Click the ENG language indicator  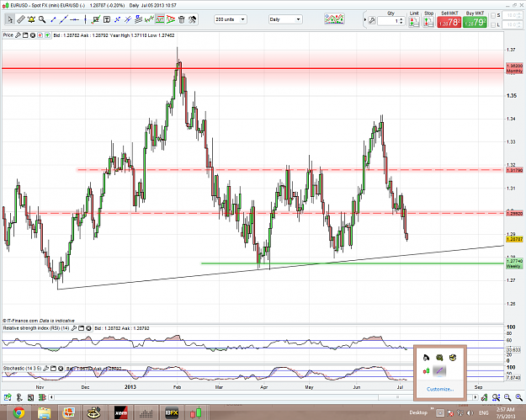(483, 413)
